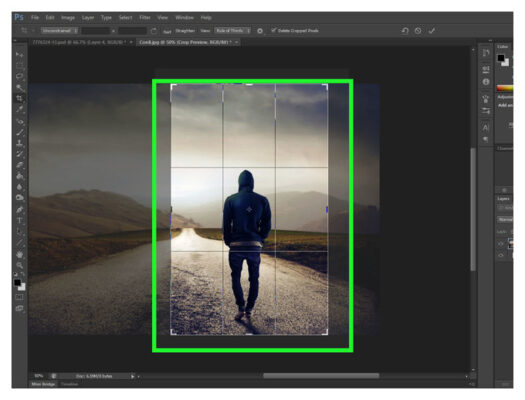Open the Rule of Thirds overlay dropdown
This screenshot has width=525, height=400.
pos(232,31)
